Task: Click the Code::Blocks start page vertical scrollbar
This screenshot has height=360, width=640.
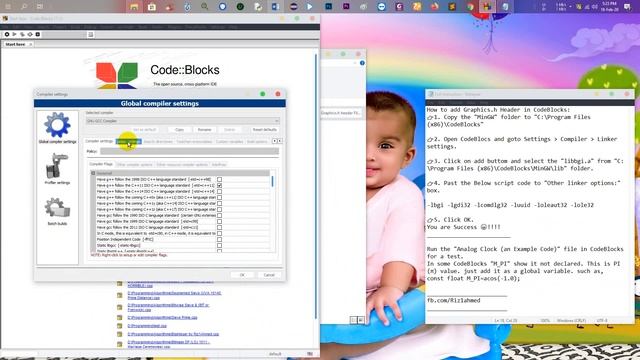Action: pyautogui.click(x=316, y=186)
